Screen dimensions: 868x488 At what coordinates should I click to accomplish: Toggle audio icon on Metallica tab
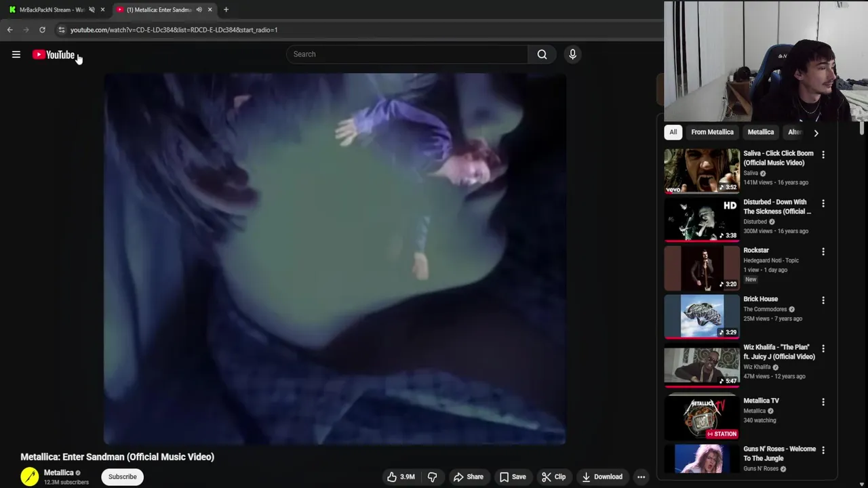click(x=199, y=9)
